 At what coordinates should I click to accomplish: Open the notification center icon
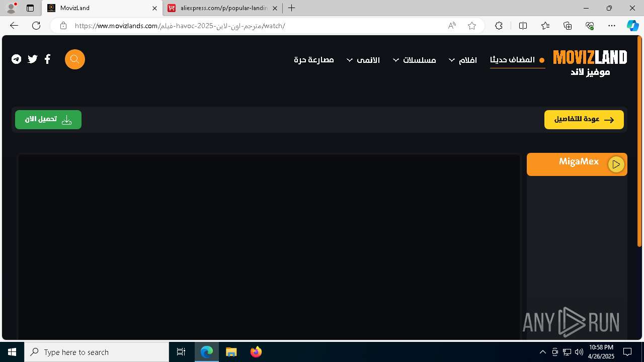pyautogui.click(x=627, y=352)
